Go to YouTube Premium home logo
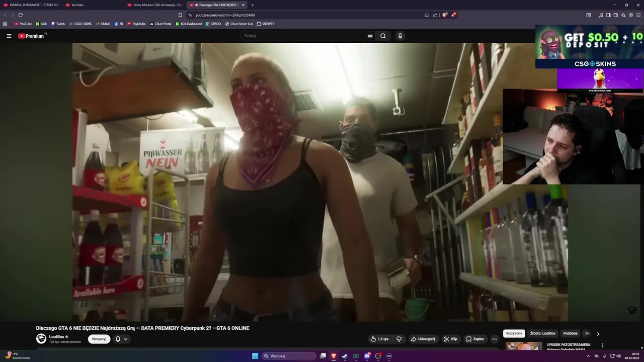The width and height of the screenshot is (644, 362). 32,36
